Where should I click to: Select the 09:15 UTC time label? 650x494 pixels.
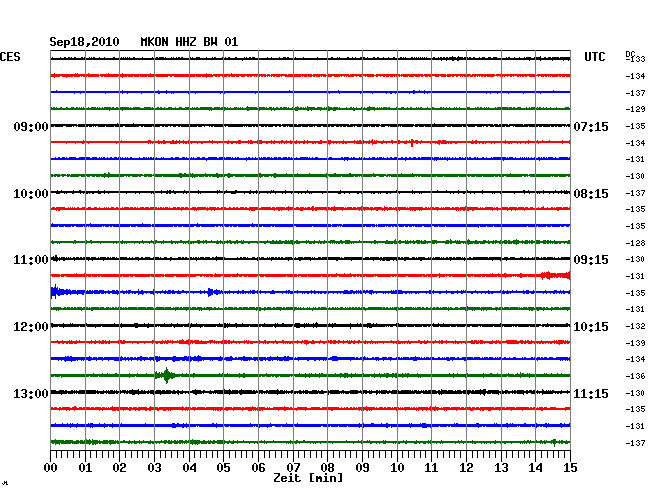[591, 260]
